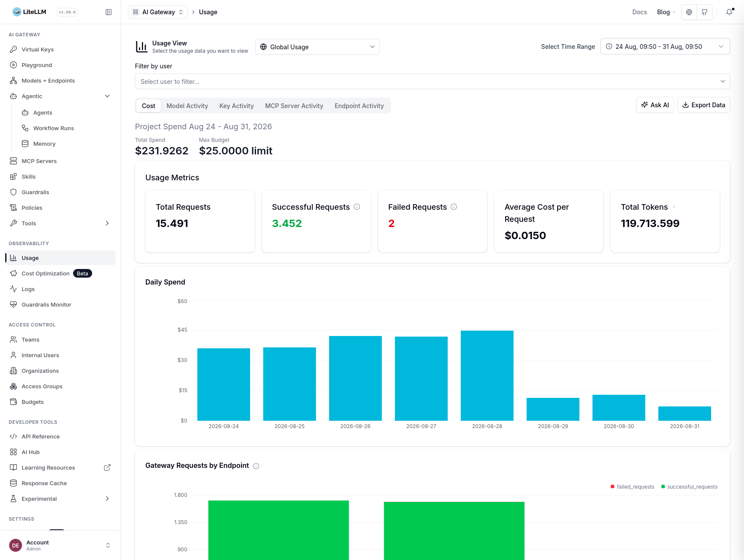Image resolution: width=744 pixels, height=560 pixels.
Task: Click the wallet icon beside Budgets
Action: tap(13, 402)
